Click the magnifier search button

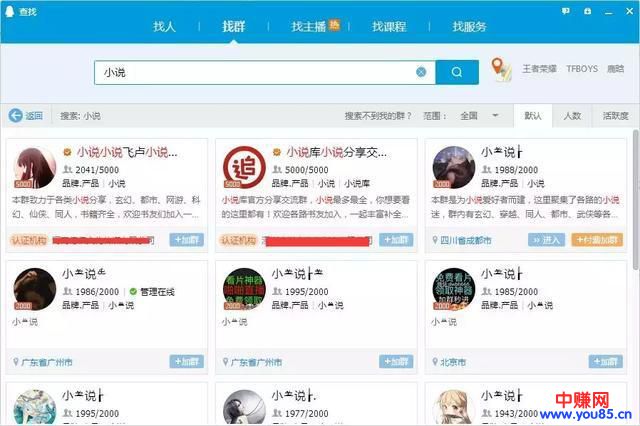click(458, 72)
